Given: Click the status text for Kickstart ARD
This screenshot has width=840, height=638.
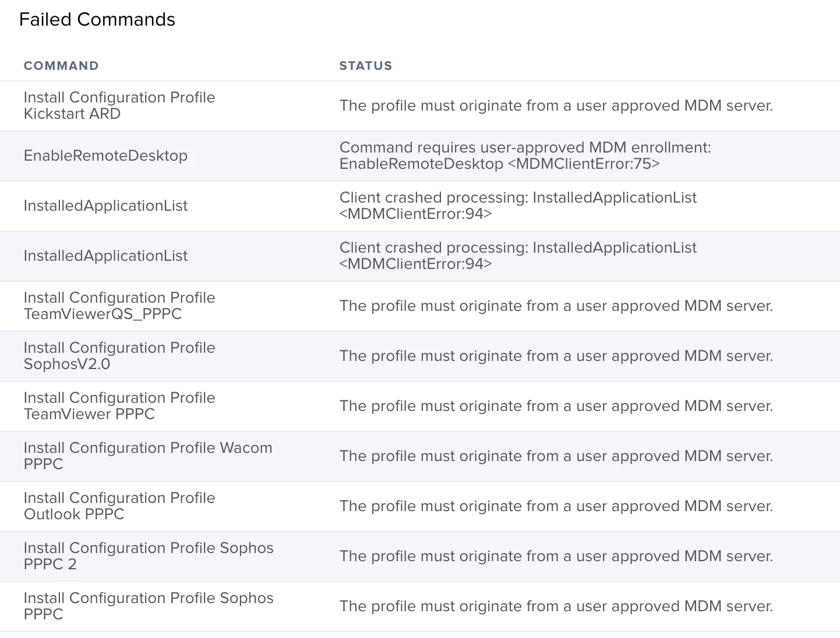Looking at the screenshot, I should pos(556,106).
